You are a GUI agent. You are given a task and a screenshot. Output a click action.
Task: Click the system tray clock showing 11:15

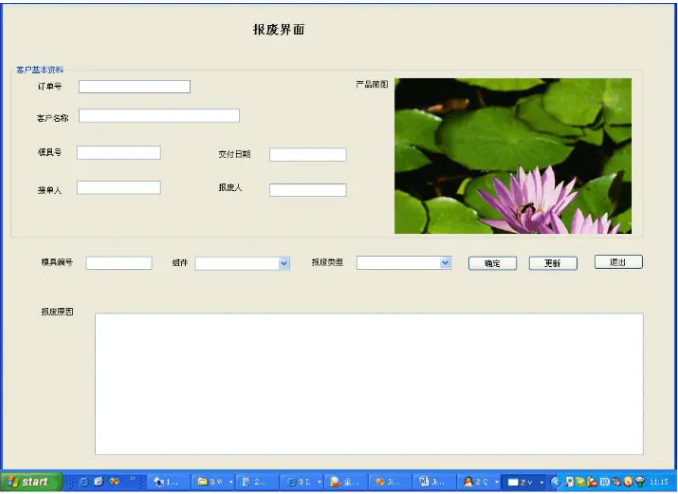tap(659, 481)
